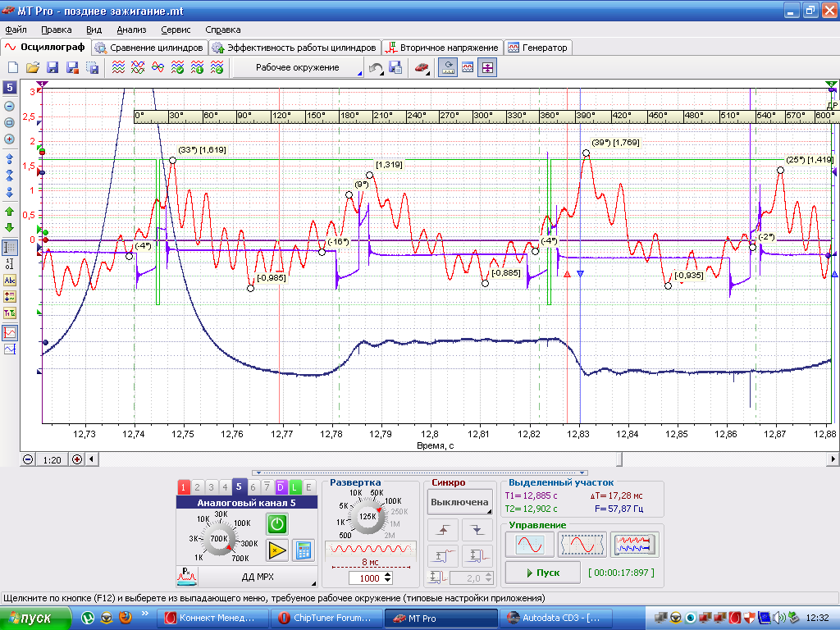Switch to the Вторичное напряжение tab
Image resolution: width=840 pixels, height=630 pixels.
point(442,48)
